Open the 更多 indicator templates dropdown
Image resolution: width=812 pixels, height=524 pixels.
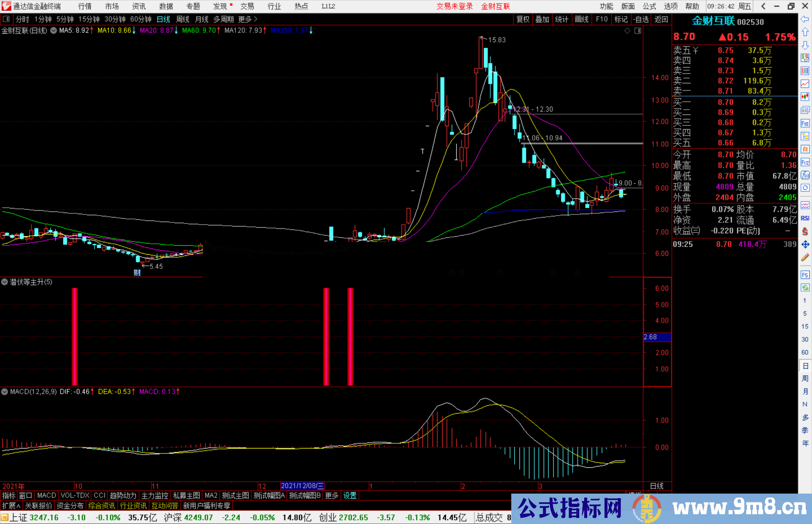pyautogui.click(x=332, y=495)
